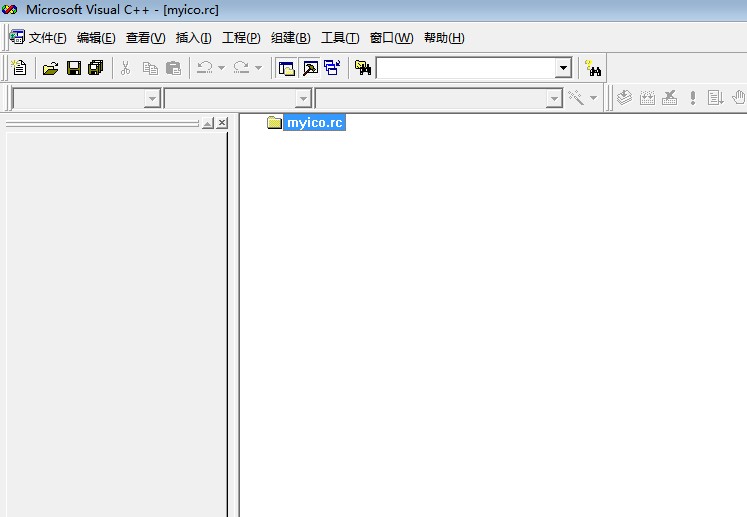Close the docked workspace panel
Image resolution: width=747 pixels, height=517 pixels.
tap(222, 123)
